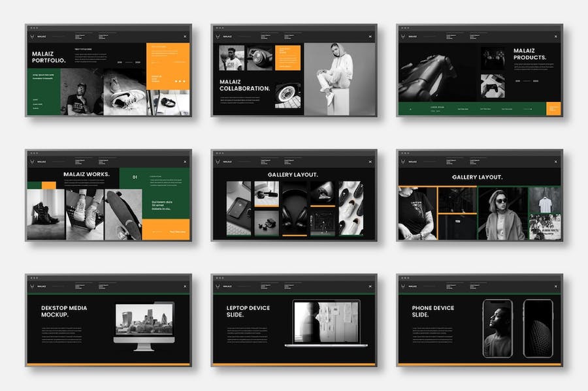
Task: Click the X icon on center Gallery Layout slide
Action: (x=370, y=162)
